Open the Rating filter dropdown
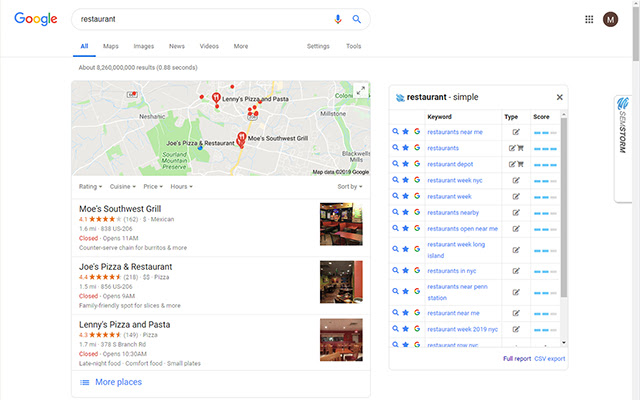Viewport: 640px width, 400px height. [90, 187]
